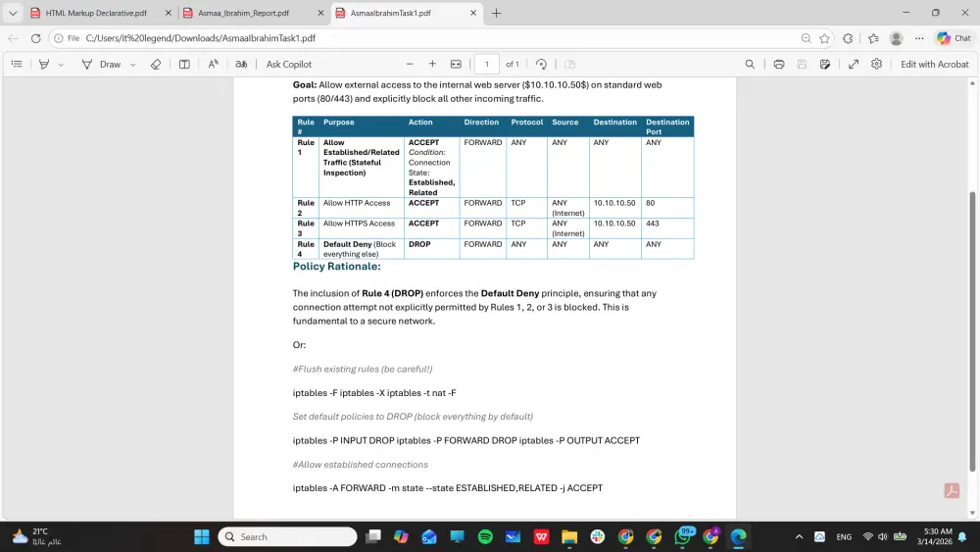Select the Highlight tool
Image resolution: width=980 pixels, height=552 pixels.
click(44, 64)
